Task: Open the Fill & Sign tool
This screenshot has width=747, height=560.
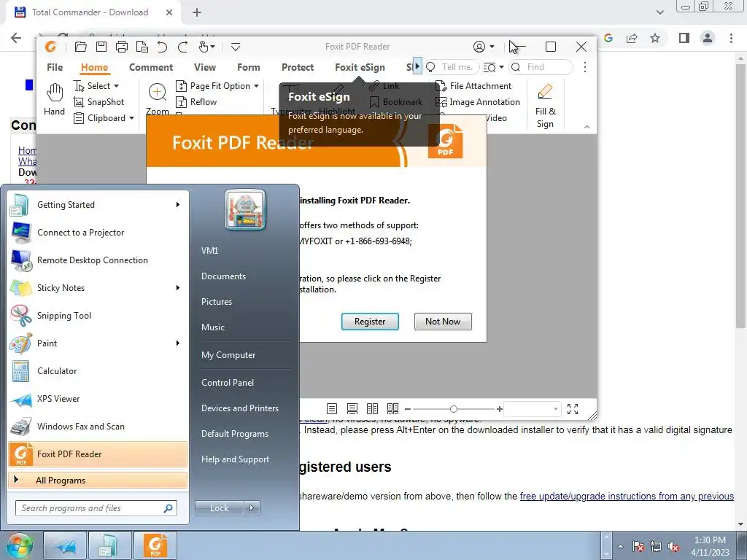Action: 545,106
